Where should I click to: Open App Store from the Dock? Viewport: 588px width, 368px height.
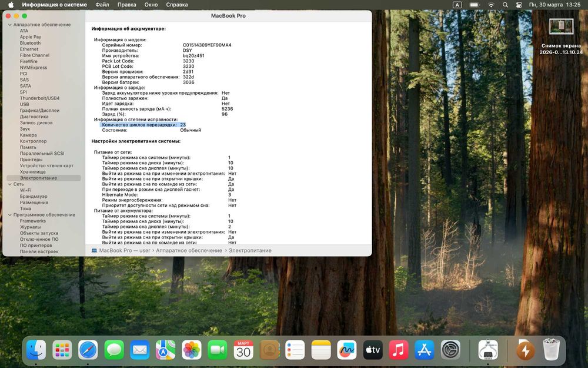coord(425,350)
